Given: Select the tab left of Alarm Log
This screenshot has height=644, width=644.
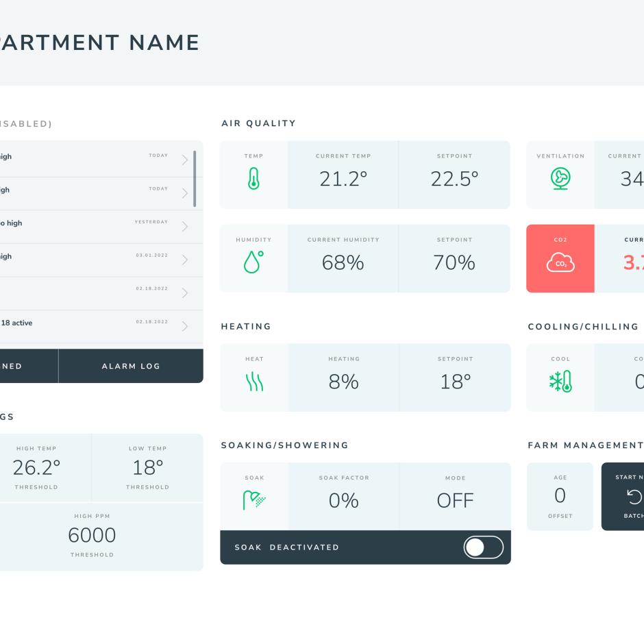Looking at the screenshot, I should coord(29,366).
